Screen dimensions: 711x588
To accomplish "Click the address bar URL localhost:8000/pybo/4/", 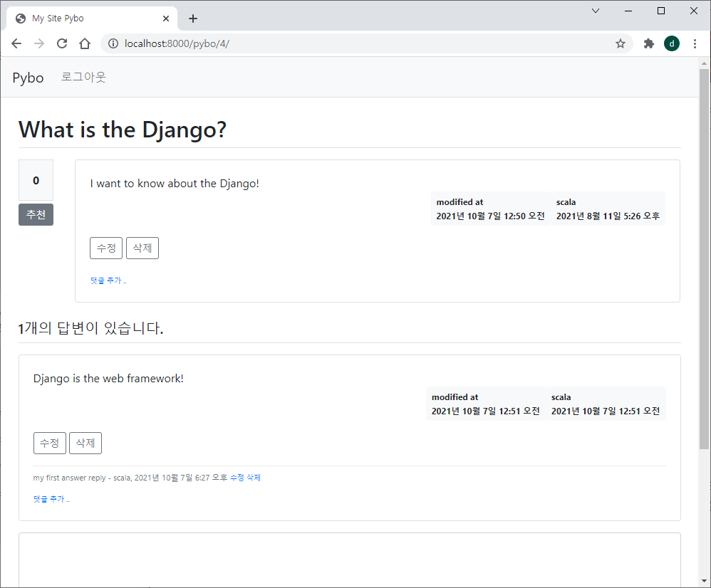I will tap(177, 43).
